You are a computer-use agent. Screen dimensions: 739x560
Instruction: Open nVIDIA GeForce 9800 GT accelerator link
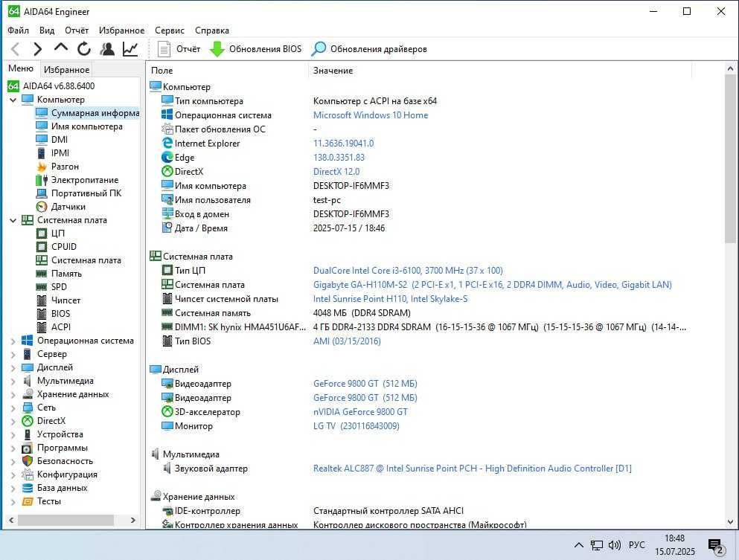[360, 412]
